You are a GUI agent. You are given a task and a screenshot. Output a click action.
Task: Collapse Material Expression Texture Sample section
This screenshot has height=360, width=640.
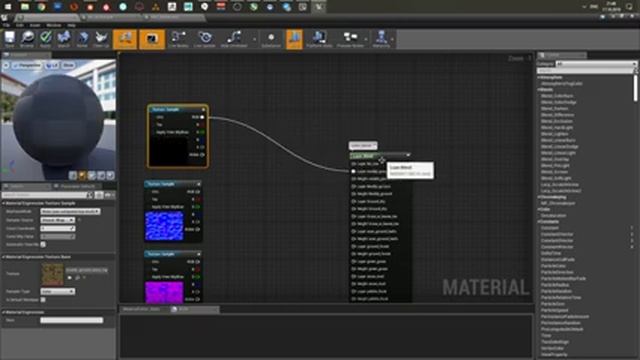coord(3,203)
